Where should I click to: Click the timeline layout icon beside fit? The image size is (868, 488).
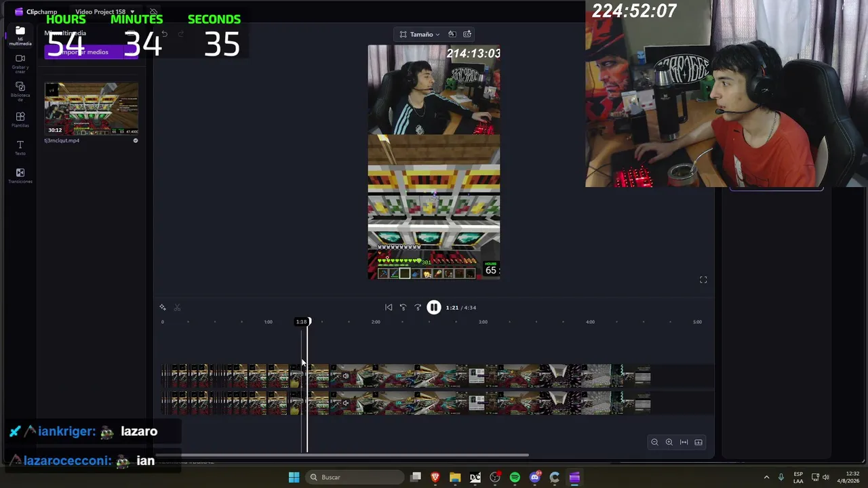coord(698,442)
